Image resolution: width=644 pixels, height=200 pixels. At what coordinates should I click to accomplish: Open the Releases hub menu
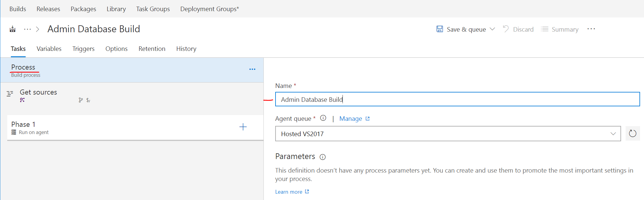tap(48, 9)
